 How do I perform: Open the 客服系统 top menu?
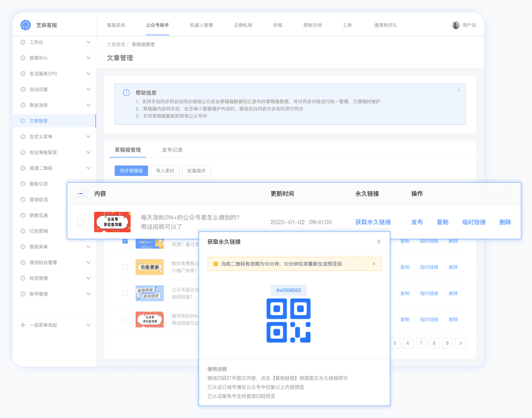pyautogui.click(x=116, y=25)
